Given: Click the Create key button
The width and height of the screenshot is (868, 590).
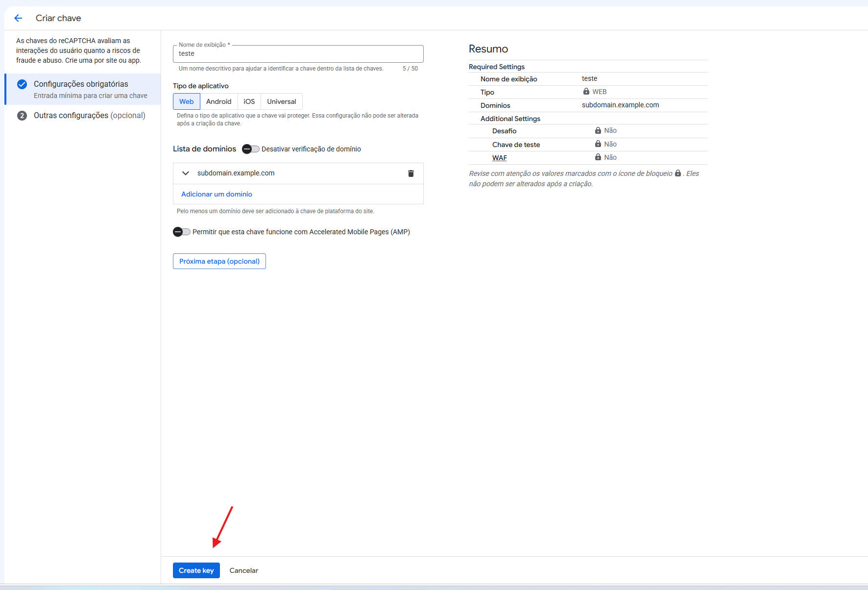Looking at the screenshot, I should [x=196, y=570].
